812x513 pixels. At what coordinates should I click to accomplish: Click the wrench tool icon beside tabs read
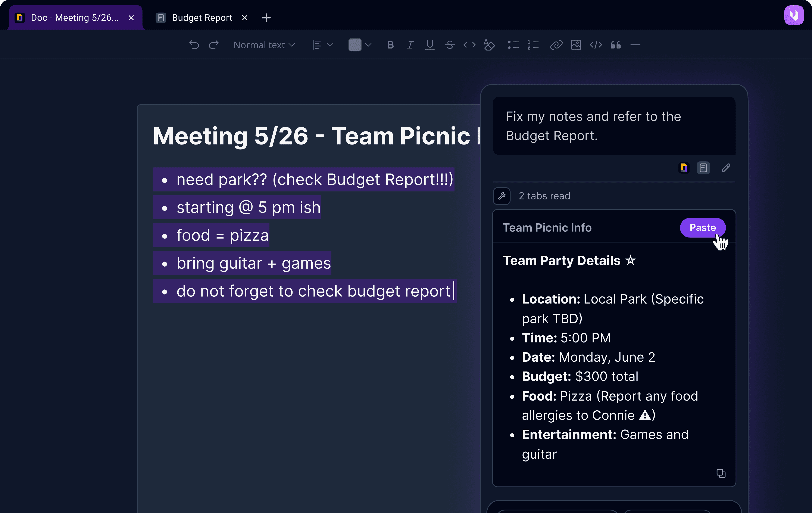(x=502, y=196)
